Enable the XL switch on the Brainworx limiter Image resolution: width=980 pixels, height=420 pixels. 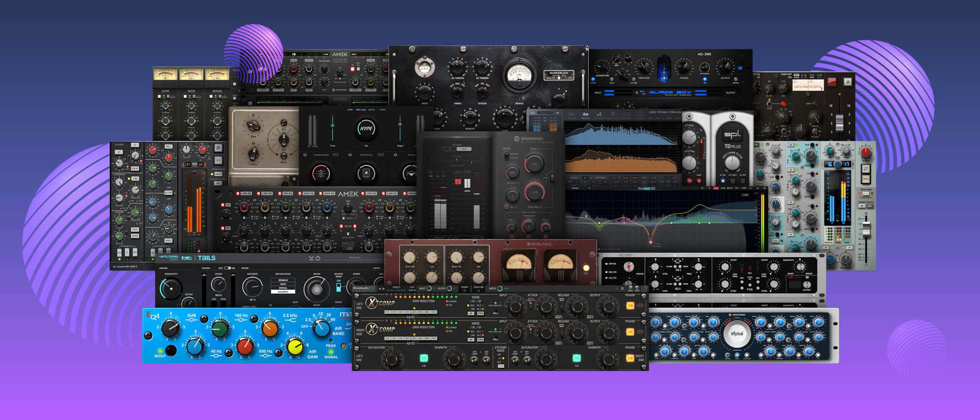click(x=506, y=207)
